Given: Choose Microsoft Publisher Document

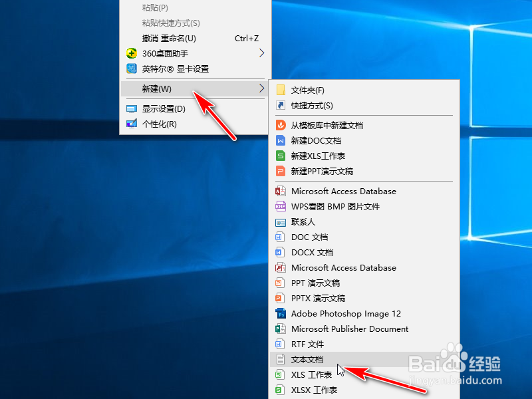Looking at the screenshot, I should click(364, 329).
